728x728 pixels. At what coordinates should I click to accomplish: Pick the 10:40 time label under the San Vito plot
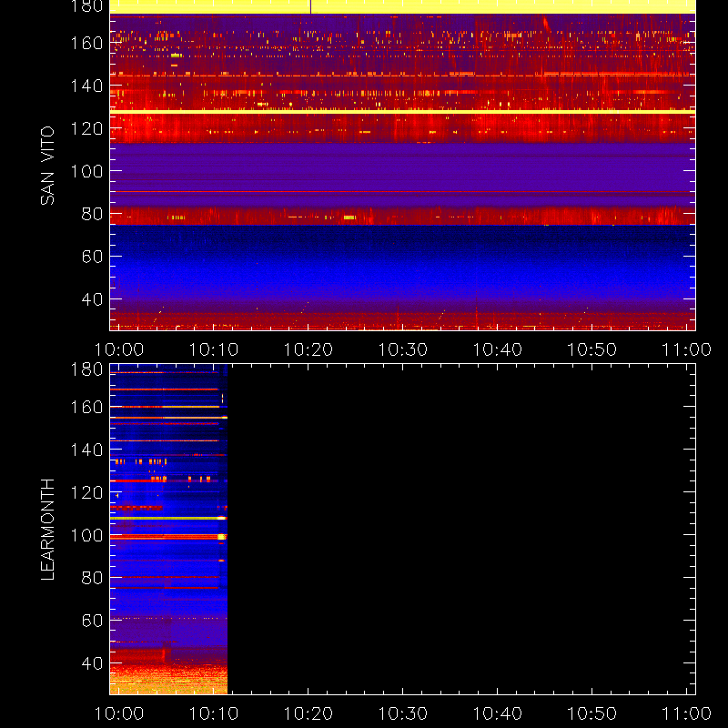coord(497,349)
